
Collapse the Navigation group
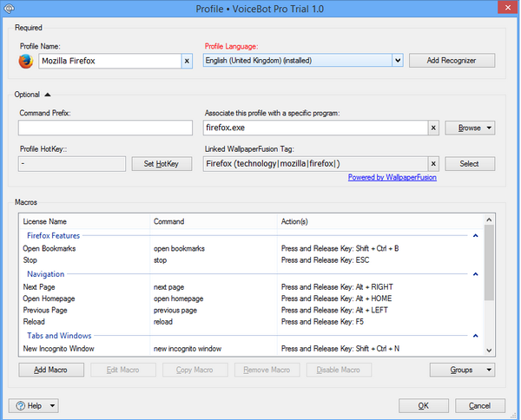(x=476, y=274)
